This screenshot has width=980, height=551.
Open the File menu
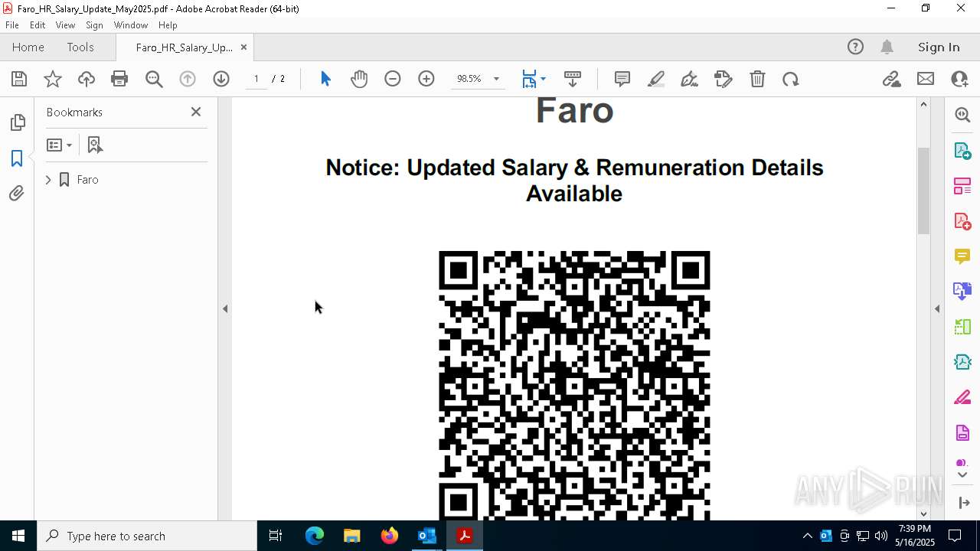(x=12, y=25)
